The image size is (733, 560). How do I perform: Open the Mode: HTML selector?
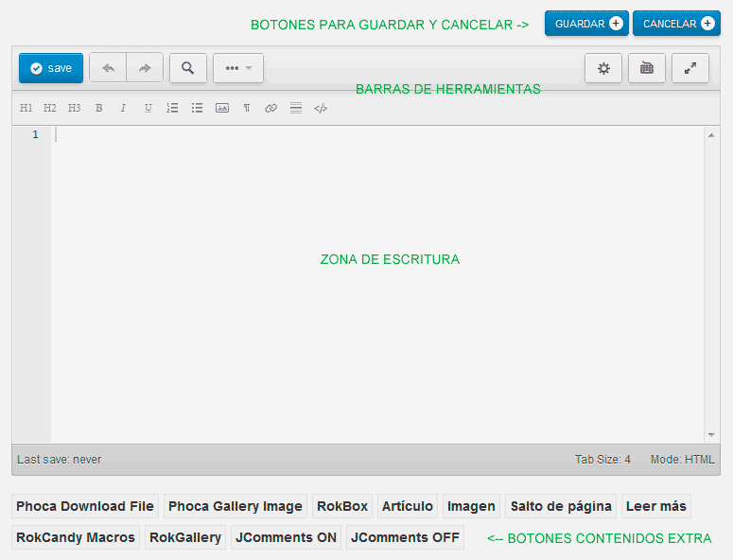click(x=682, y=460)
